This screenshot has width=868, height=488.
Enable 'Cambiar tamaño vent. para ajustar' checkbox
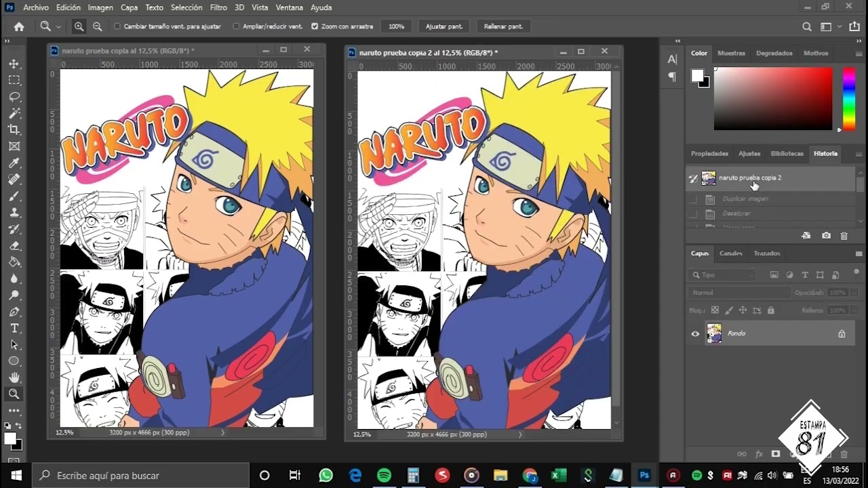[117, 26]
